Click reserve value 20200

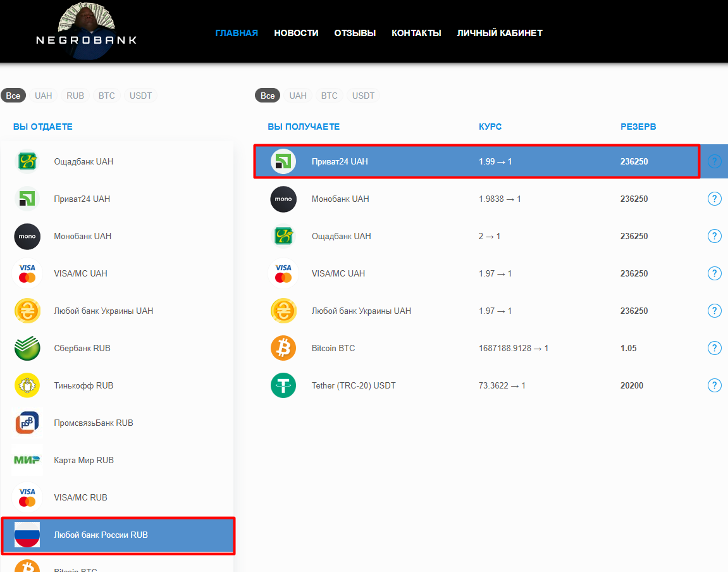click(632, 385)
